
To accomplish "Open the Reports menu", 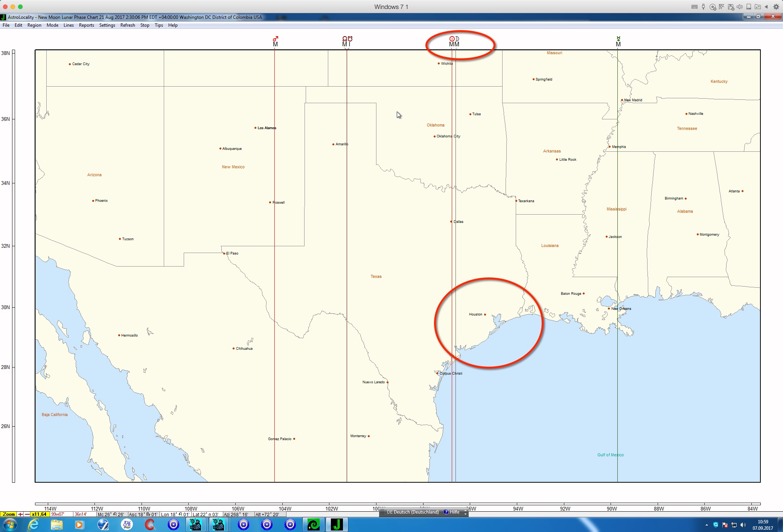I will (86, 25).
